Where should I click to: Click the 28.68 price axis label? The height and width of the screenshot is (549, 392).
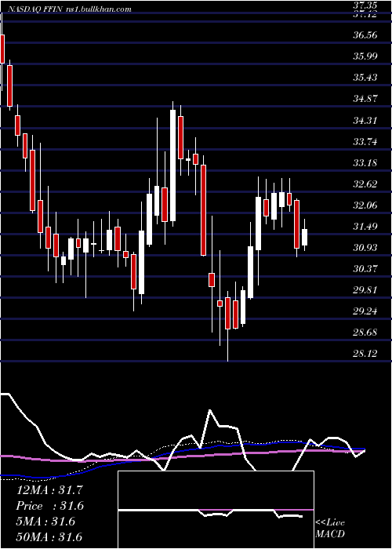click(x=365, y=332)
